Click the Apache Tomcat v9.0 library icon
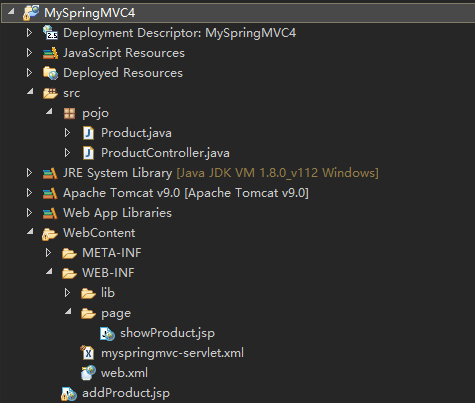The width and height of the screenshot is (475, 403). click(x=50, y=193)
